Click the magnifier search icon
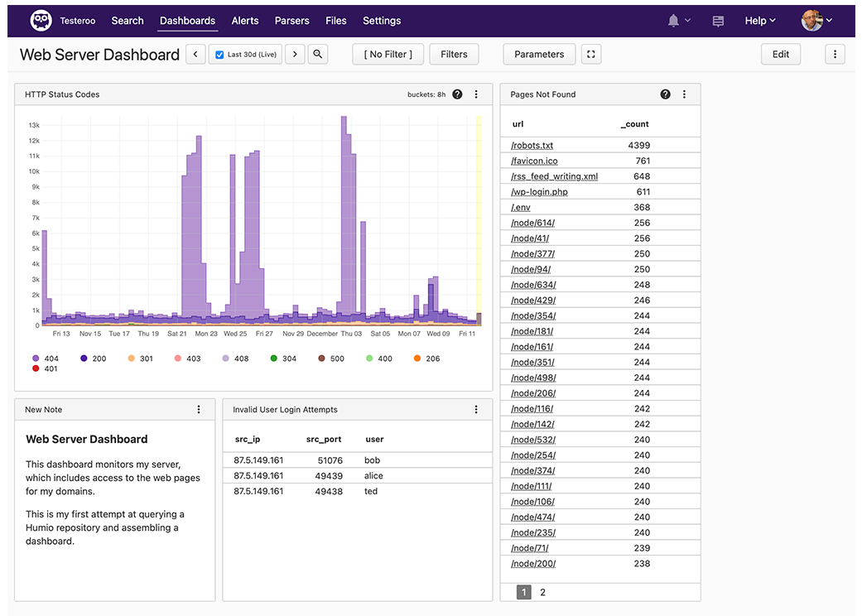 point(318,55)
